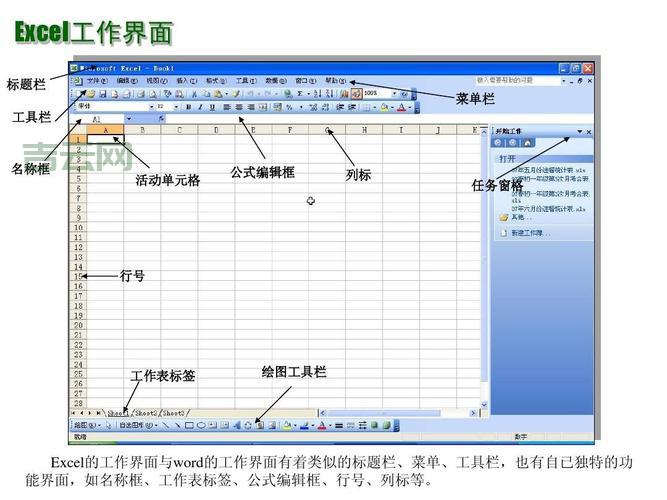The width and height of the screenshot is (667, 500).
Task: Toggle the highlighted Drawing toolbar button
Action: 357,93
